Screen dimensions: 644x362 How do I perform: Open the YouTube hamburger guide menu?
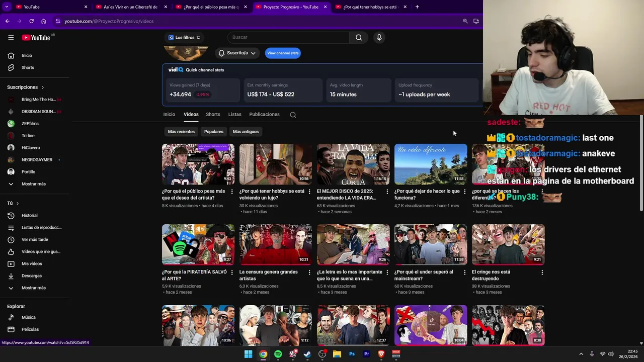(x=11, y=37)
